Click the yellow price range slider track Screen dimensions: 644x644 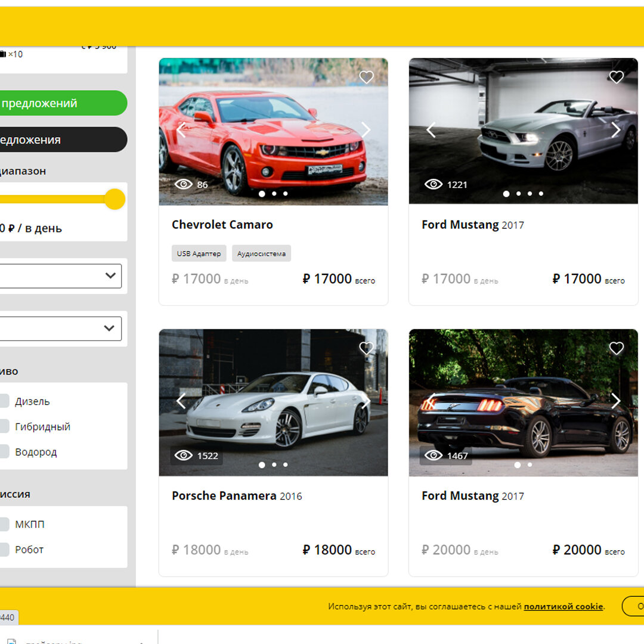[x=52, y=199]
